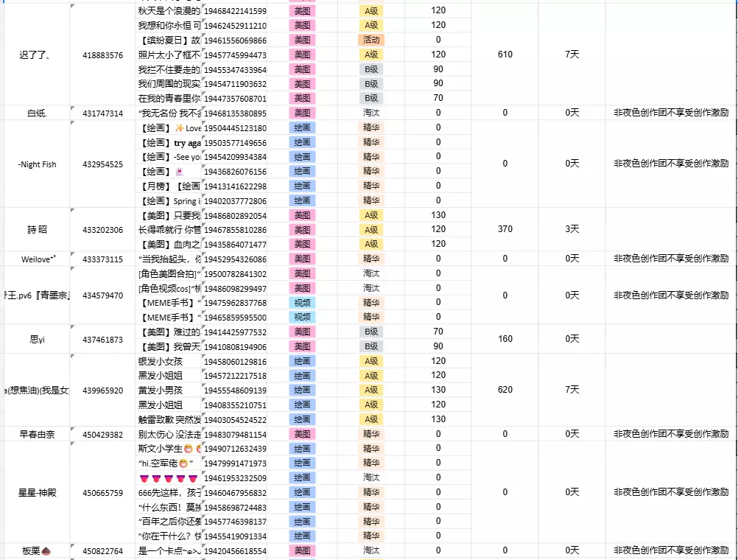Click title cell 我拦不住要走的
738x560 pixels.
[169, 70]
